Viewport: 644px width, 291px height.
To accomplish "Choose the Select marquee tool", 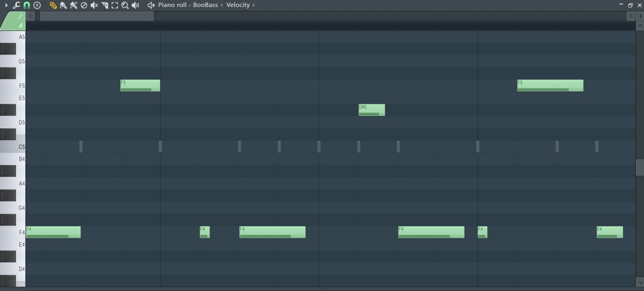I will tap(115, 5).
